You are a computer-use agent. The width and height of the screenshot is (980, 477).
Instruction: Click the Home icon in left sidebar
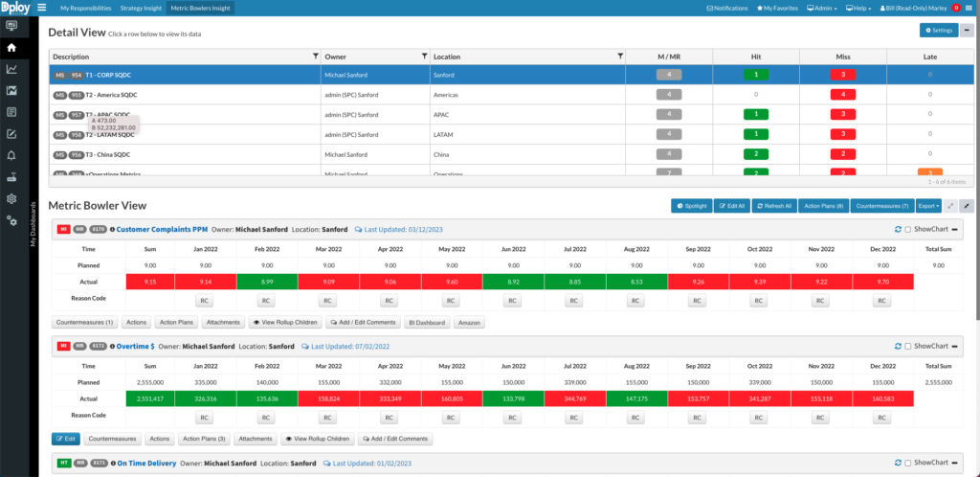11,47
